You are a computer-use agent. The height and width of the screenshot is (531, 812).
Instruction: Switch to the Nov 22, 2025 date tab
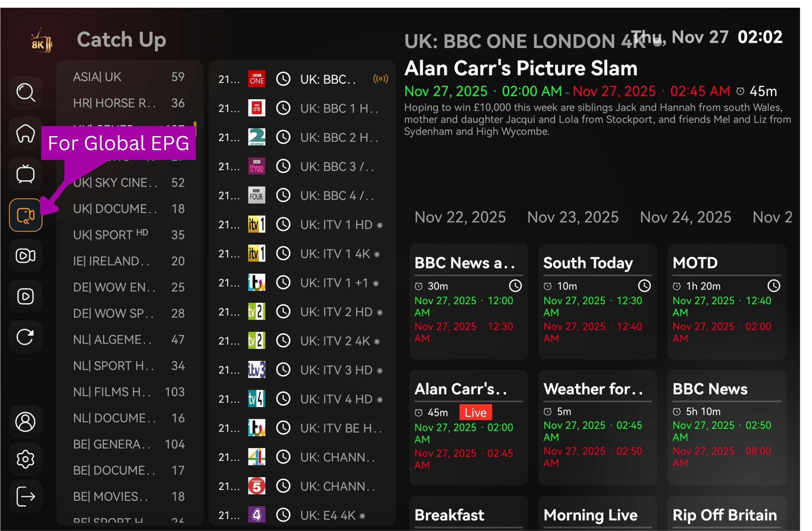coord(460,217)
